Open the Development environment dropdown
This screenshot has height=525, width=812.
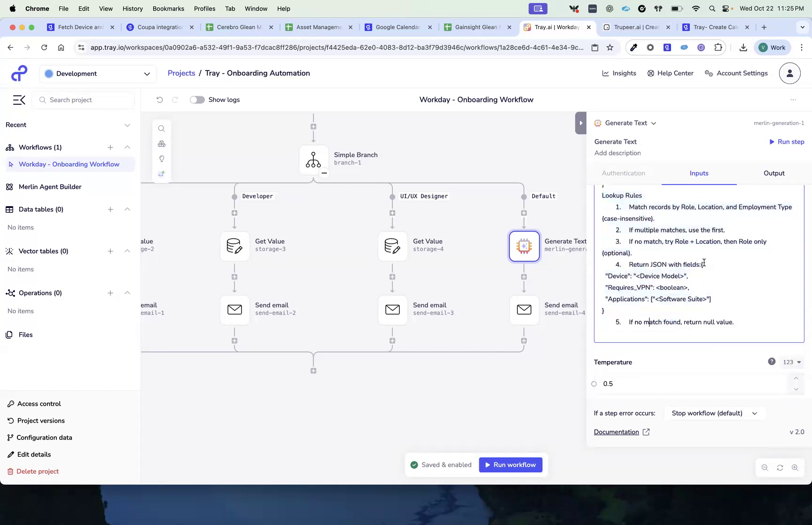(x=97, y=73)
